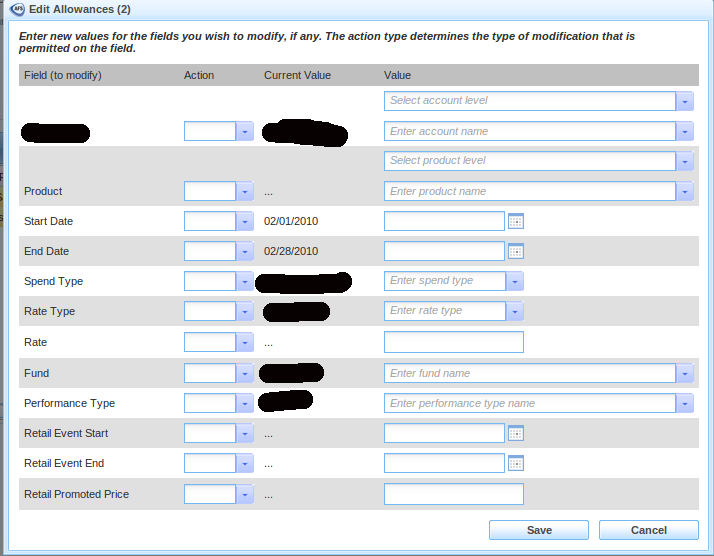Open the End Date calendar picker

(516, 251)
